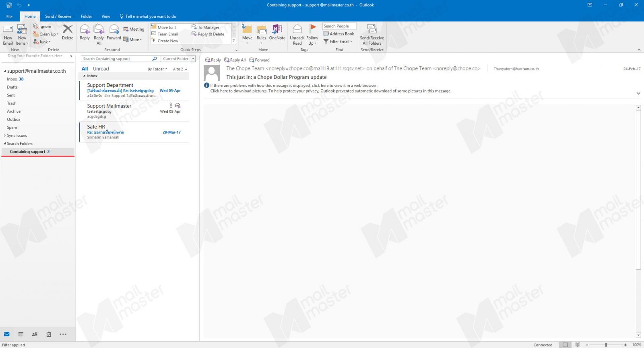Screen dimensions: 644x348
Task: Open the Clean Up dropdown
Action: click(x=46, y=34)
